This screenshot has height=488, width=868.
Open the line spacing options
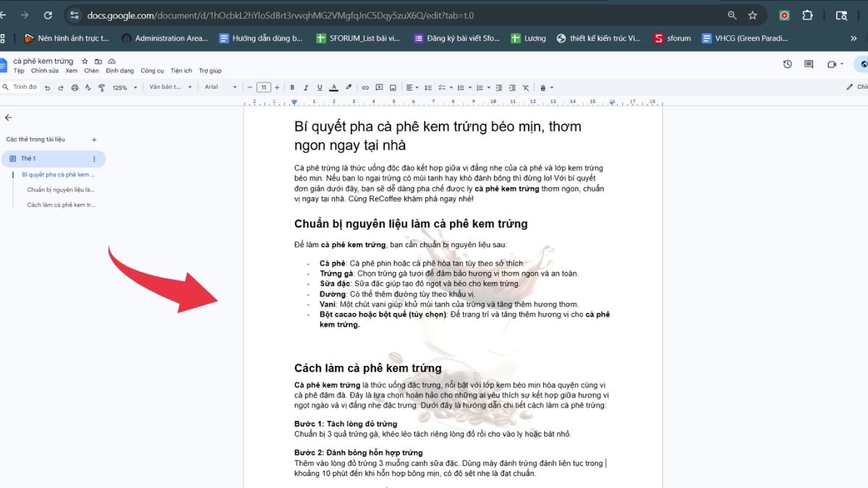pos(427,87)
